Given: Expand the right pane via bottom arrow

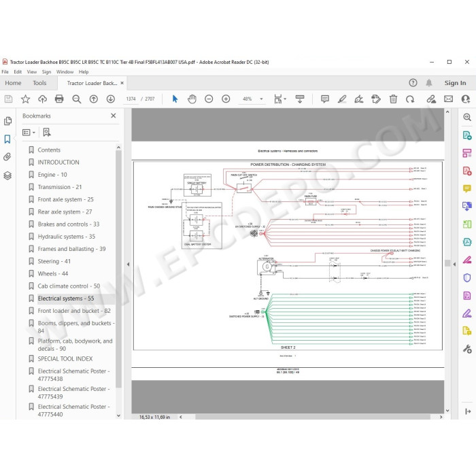Looking at the screenshot, I should click(468, 411).
